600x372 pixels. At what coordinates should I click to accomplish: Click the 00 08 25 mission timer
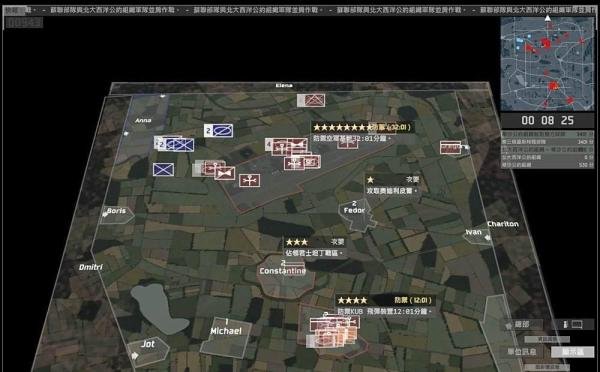point(548,121)
